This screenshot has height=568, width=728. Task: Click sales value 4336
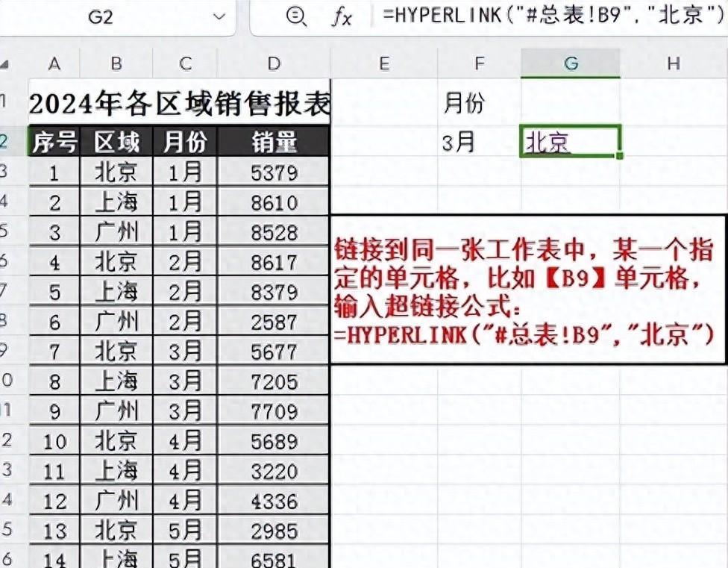274,501
